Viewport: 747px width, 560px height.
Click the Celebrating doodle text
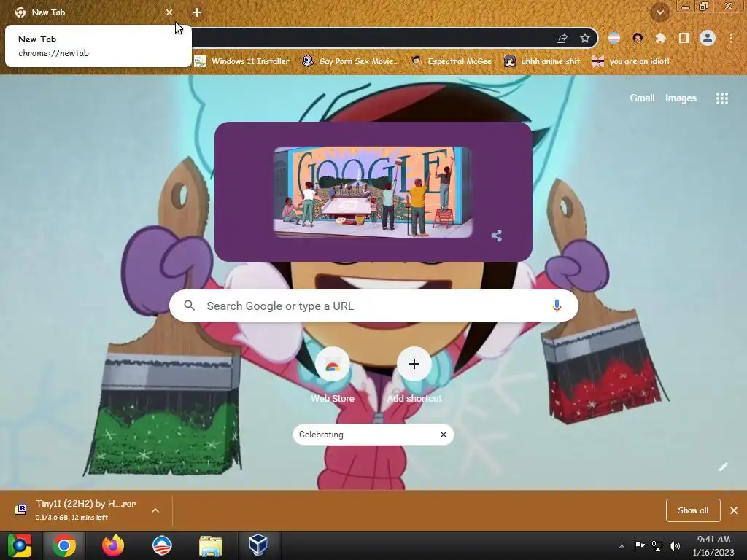pos(321,435)
